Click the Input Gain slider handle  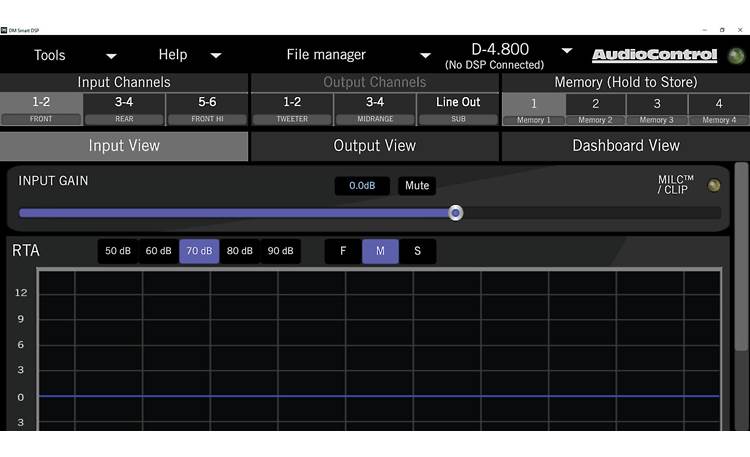(x=456, y=213)
